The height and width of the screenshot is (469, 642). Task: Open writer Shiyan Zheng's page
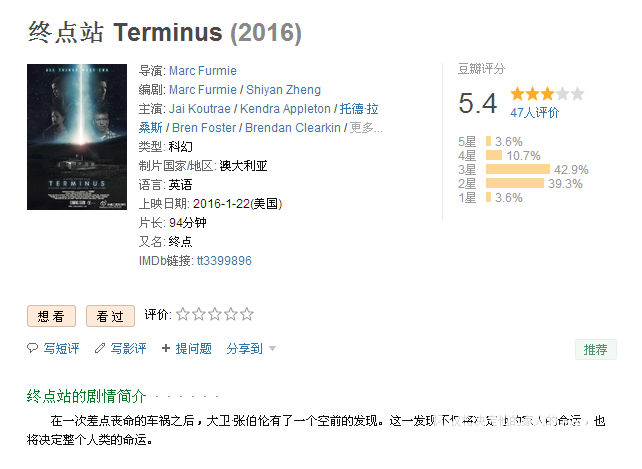[283, 90]
